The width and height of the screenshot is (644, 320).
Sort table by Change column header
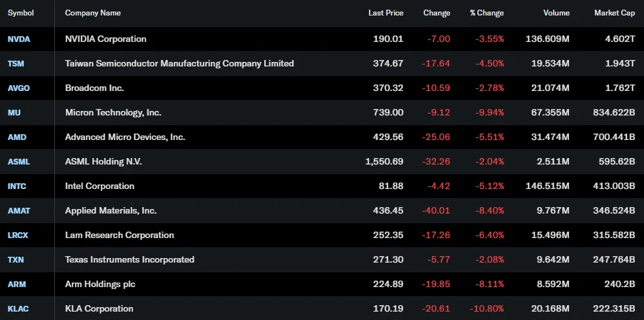click(x=437, y=13)
